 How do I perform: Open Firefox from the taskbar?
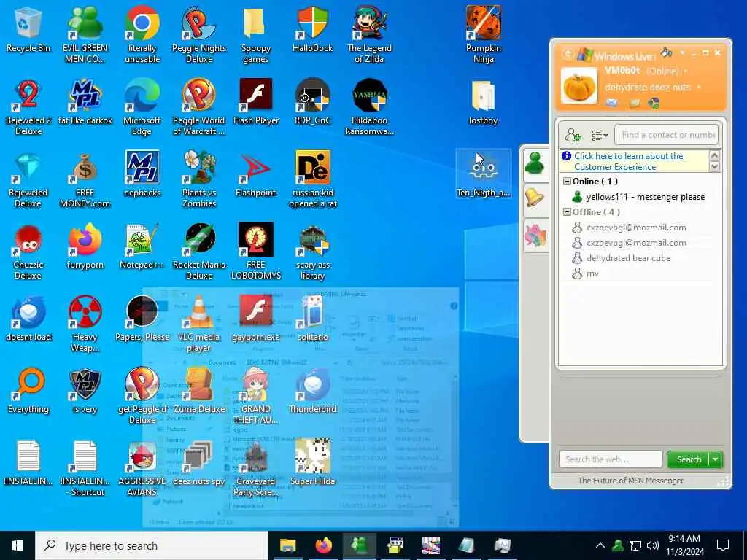323,545
